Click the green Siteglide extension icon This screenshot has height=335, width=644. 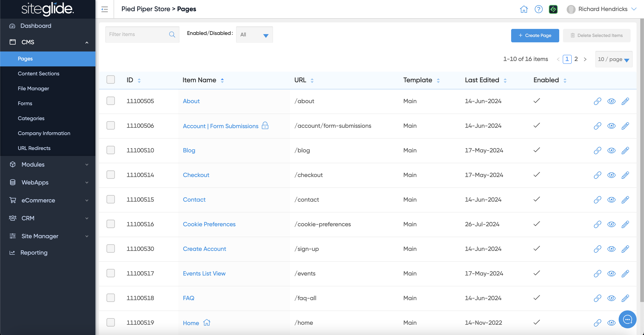553,9
